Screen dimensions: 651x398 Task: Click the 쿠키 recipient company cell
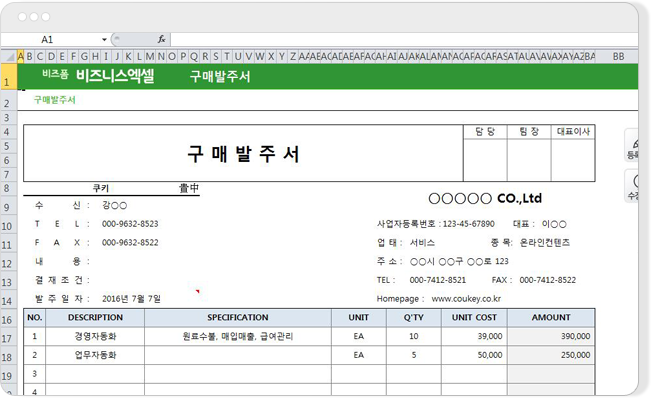(100, 188)
